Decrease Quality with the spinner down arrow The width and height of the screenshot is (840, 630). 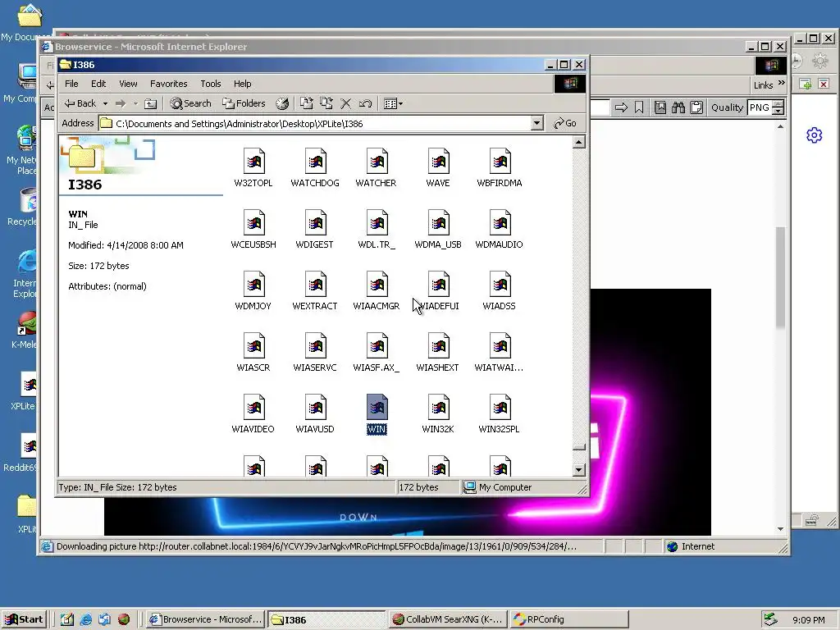pos(779,111)
